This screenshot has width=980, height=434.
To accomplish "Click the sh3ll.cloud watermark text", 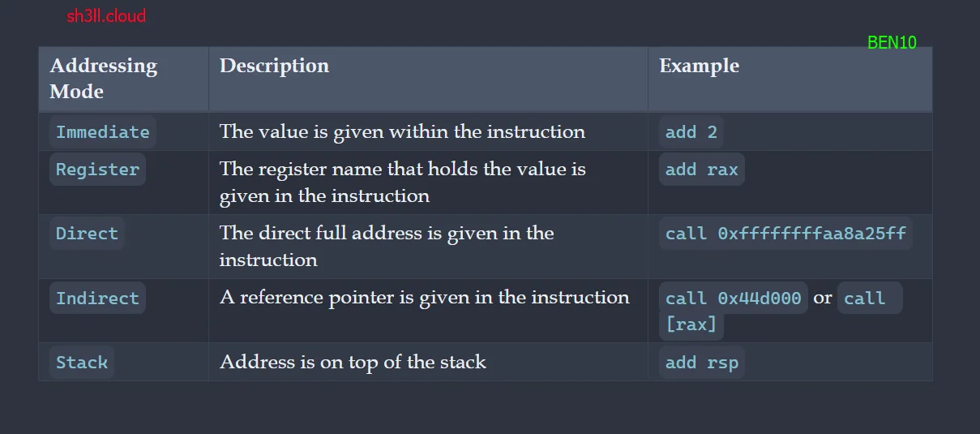I will coord(106,16).
